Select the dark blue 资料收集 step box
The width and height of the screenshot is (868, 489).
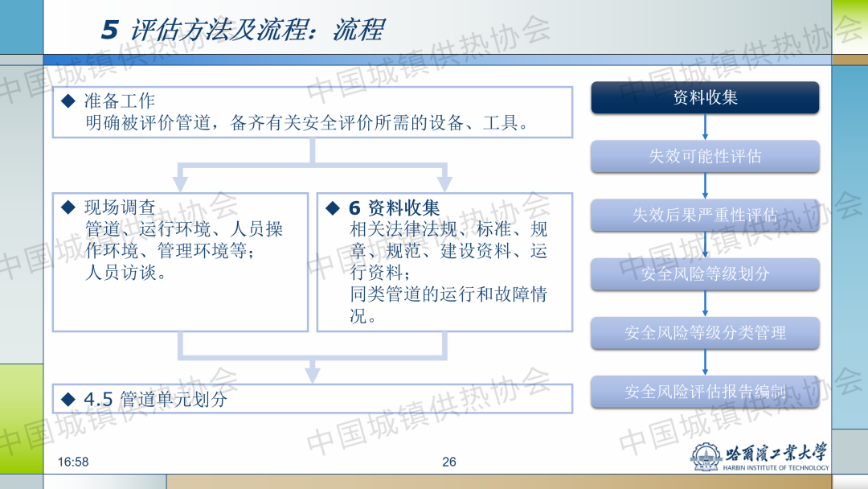point(705,98)
